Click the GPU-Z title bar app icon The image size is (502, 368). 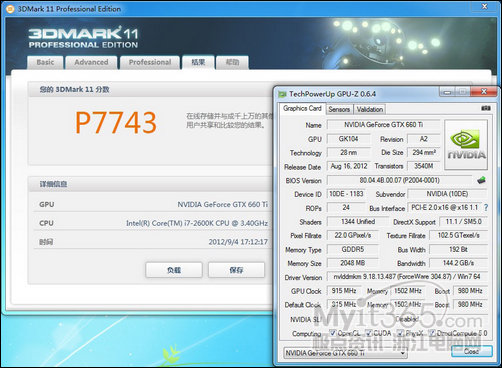(282, 94)
